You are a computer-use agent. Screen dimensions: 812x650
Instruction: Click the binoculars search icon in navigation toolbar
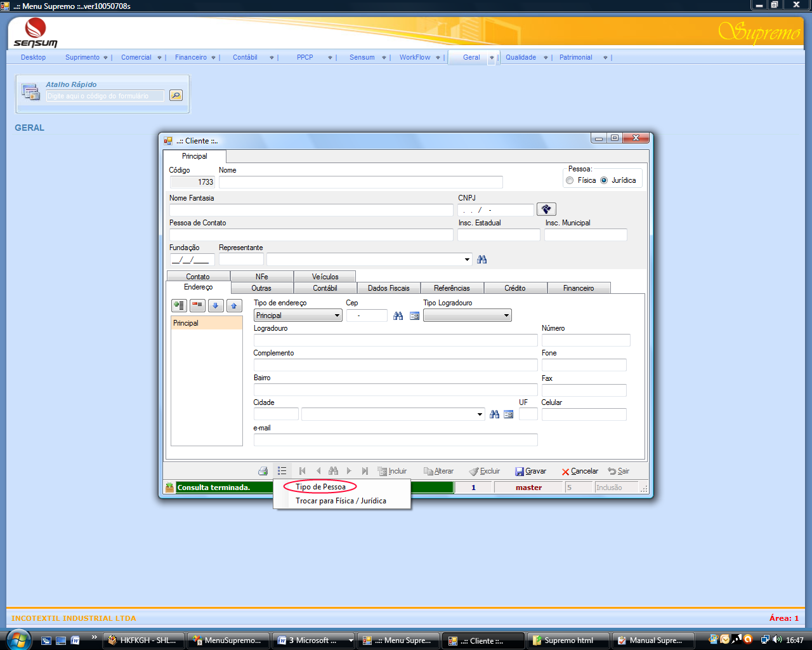(334, 471)
